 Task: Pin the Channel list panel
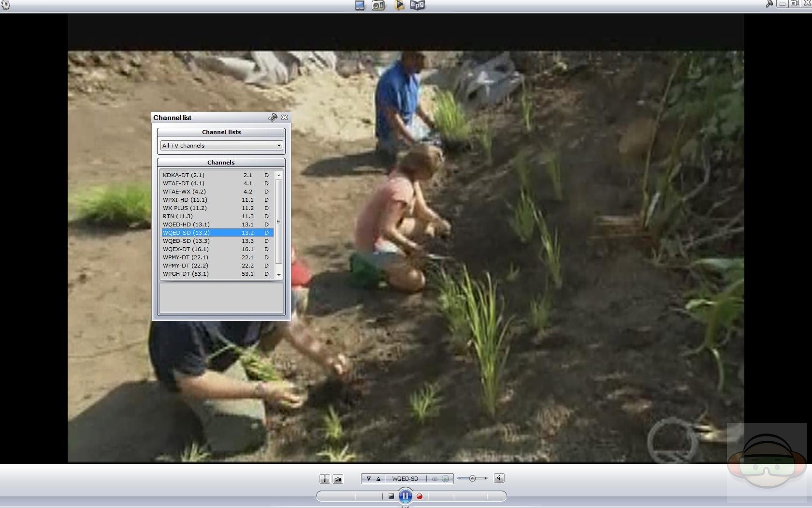pos(273,118)
